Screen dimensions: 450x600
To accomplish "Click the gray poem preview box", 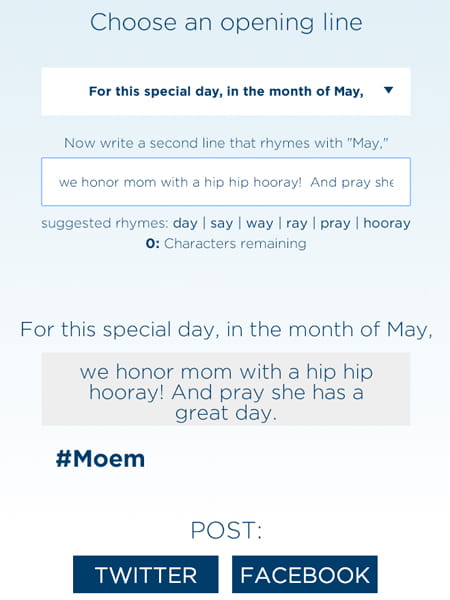I will [226, 389].
